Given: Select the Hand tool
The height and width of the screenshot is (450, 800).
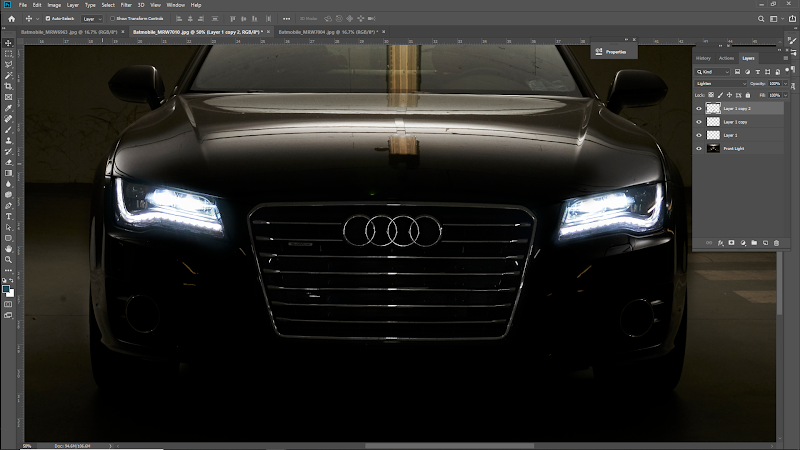Looking at the screenshot, I should pos(8,249).
